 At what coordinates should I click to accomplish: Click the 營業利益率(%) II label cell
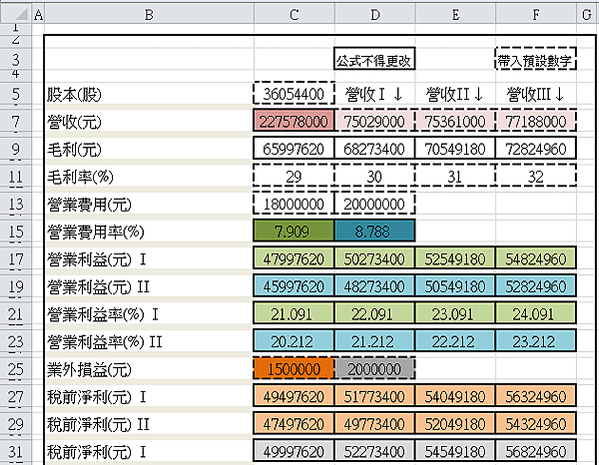click(149, 341)
